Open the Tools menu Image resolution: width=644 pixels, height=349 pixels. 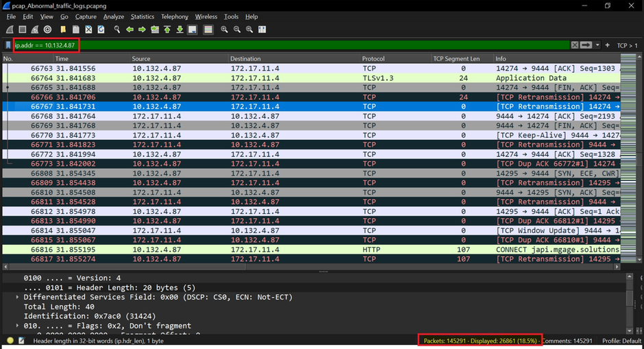pos(232,16)
